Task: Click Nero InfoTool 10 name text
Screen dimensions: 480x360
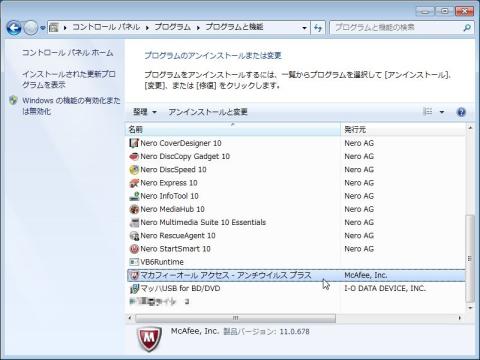Action: 169,196
